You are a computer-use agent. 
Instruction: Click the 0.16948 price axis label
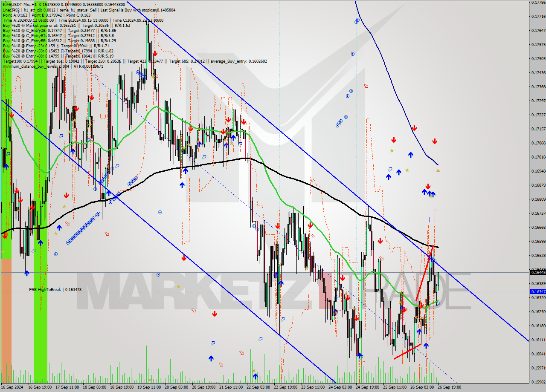click(x=538, y=171)
